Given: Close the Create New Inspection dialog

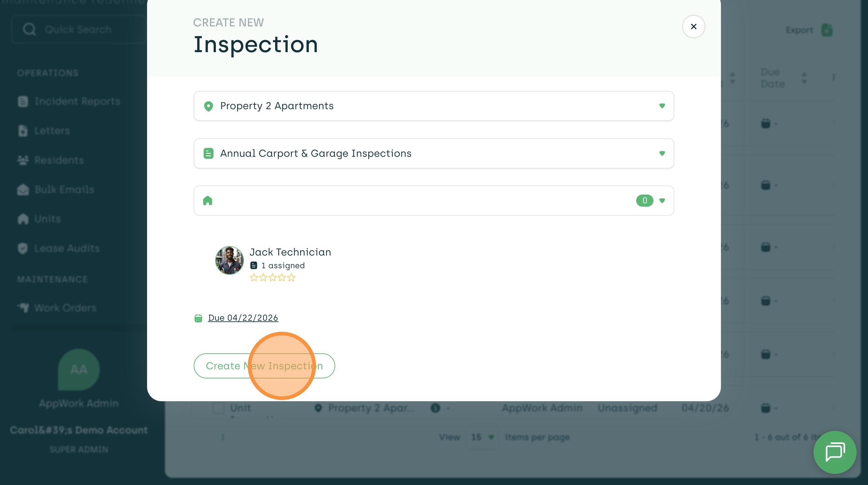Looking at the screenshot, I should [693, 27].
